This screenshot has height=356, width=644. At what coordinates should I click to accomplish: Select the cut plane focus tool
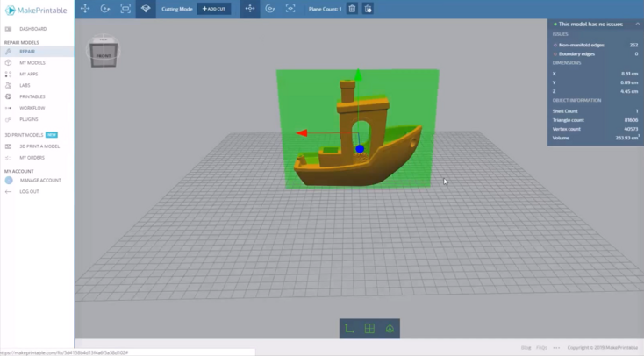coord(290,9)
